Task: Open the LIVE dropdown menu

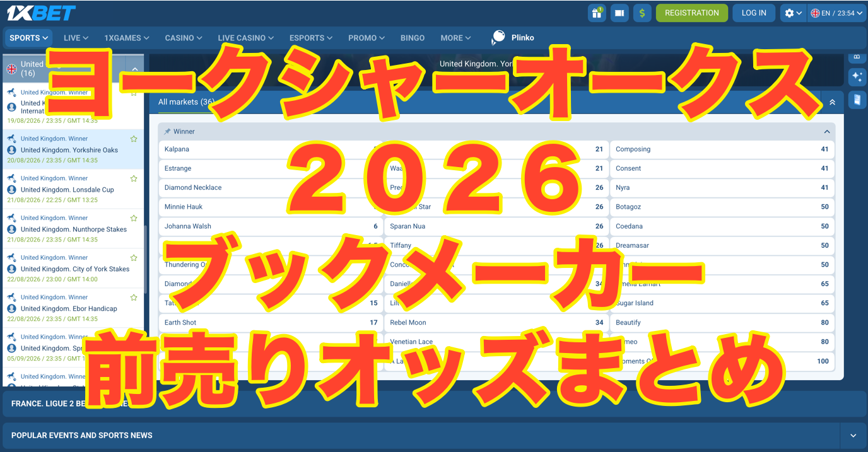Action: point(76,38)
